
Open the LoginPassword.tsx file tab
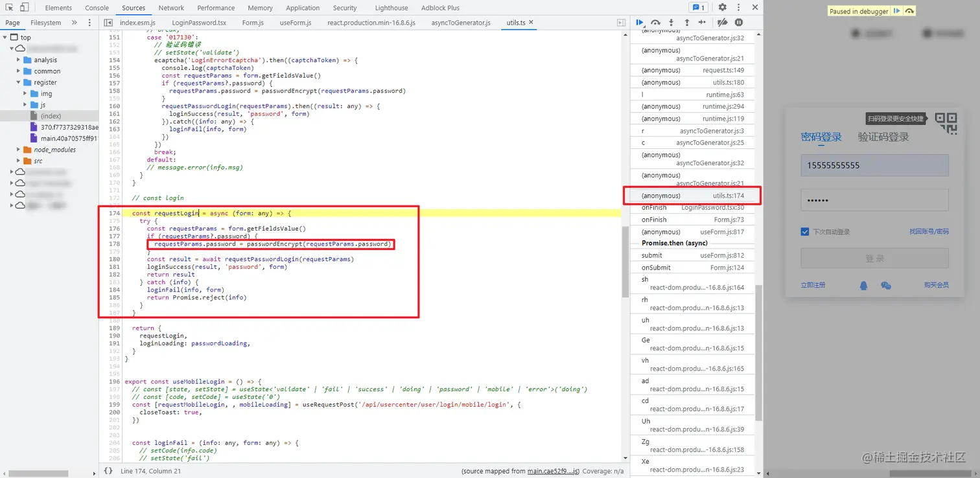(x=199, y=23)
